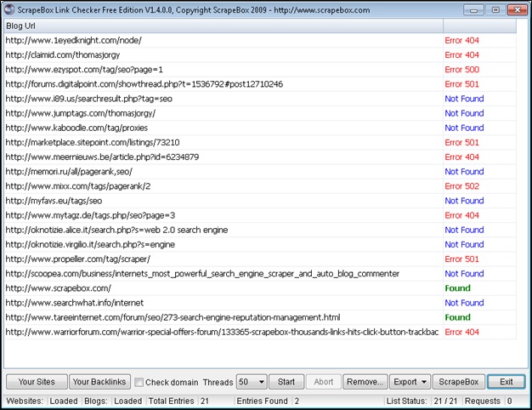Select row http://www.1eyedknight.com/node/

[260, 41]
